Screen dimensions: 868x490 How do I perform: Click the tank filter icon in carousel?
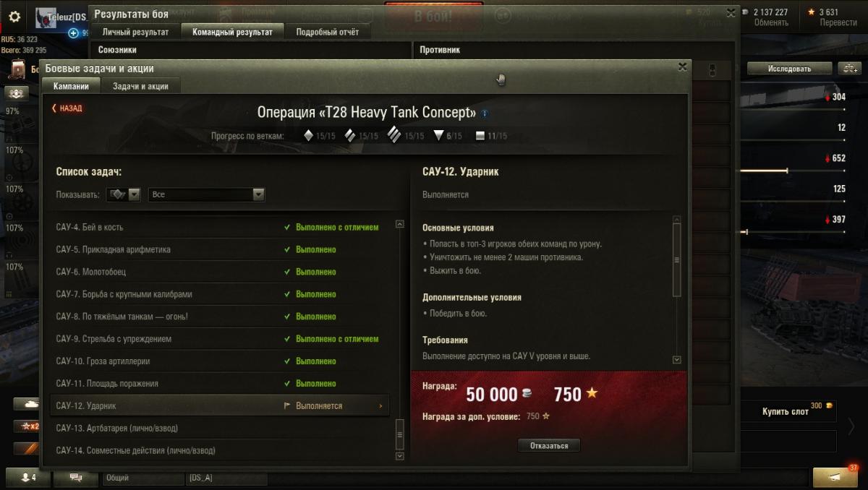pyautogui.click(x=31, y=403)
